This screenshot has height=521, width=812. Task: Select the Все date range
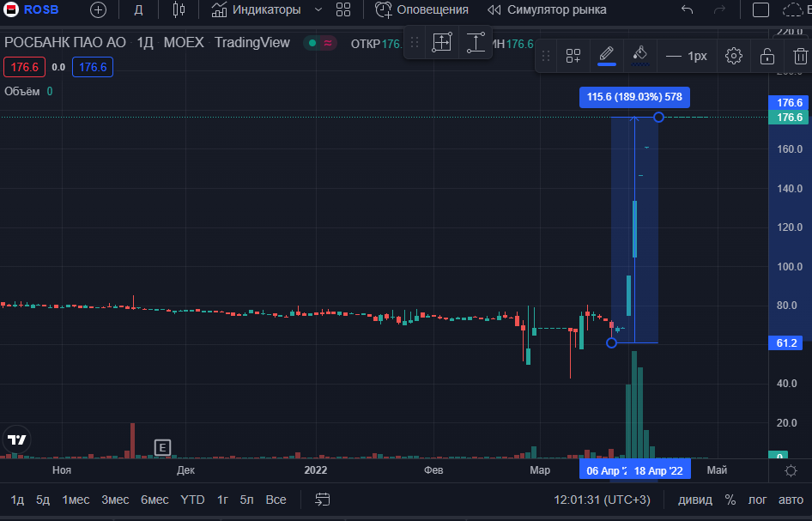click(x=276, y=500)
